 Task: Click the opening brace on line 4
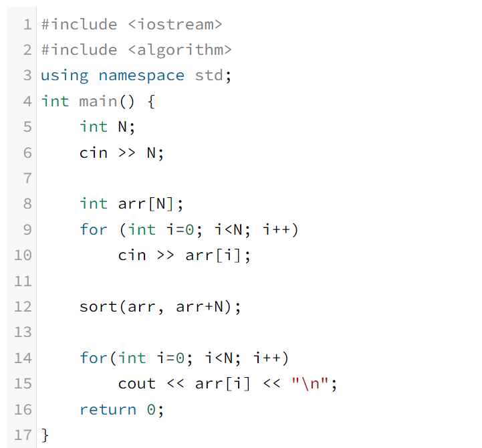[151, 102]
